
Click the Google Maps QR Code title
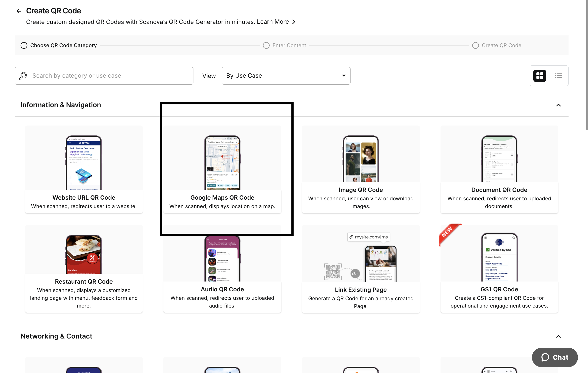(222, 197)
